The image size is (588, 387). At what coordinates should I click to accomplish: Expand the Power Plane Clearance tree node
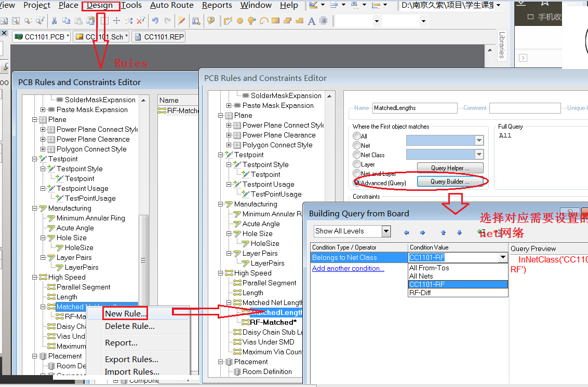229,135
